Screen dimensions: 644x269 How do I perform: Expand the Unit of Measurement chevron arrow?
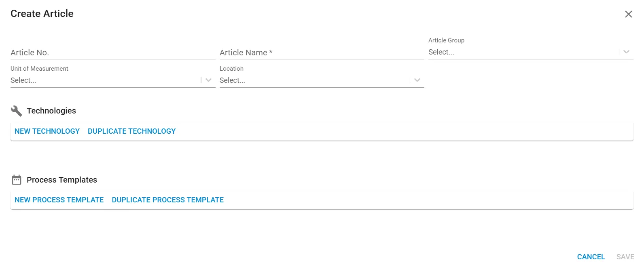(208, 80)
